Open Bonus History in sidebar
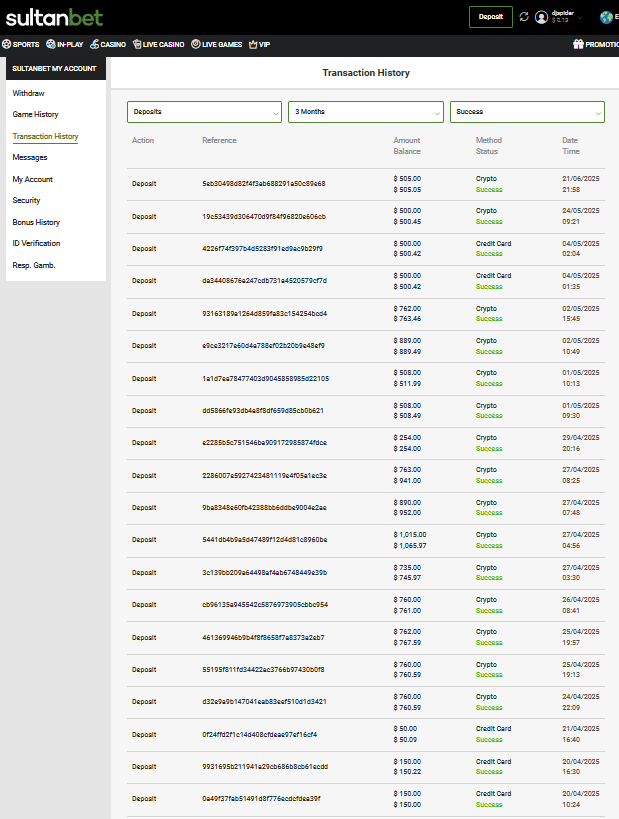Screen dimensions: 619x819 [x=36, y=222]
